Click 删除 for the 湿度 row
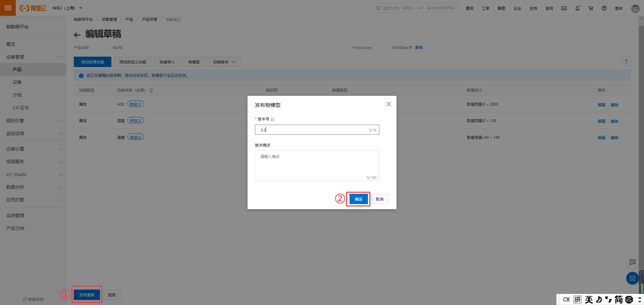 tap(614, 121)
